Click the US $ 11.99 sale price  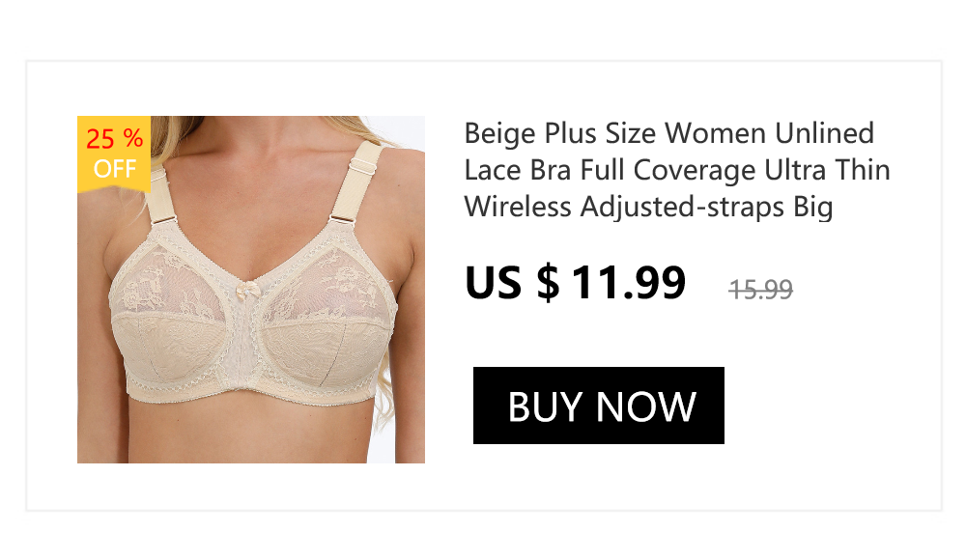tap(575, 283)
